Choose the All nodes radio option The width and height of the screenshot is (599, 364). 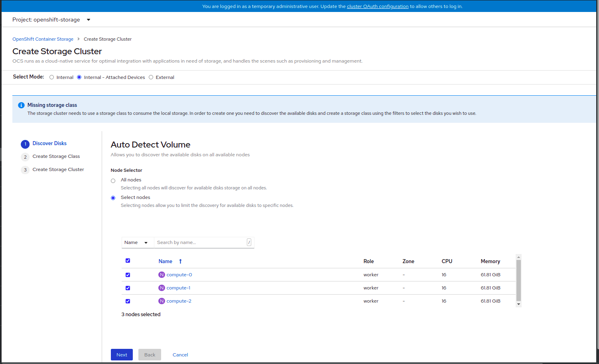pos(113,181)
